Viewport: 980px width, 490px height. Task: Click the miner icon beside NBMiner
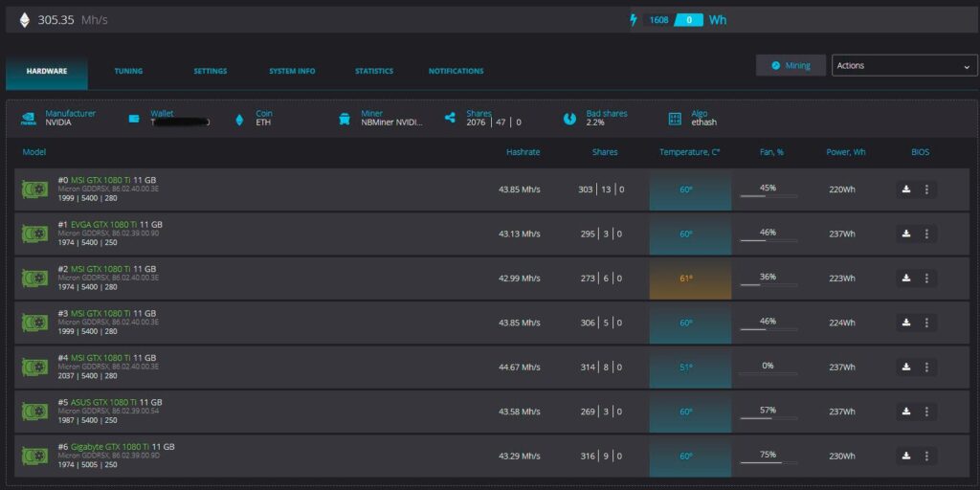coord(345,119)
